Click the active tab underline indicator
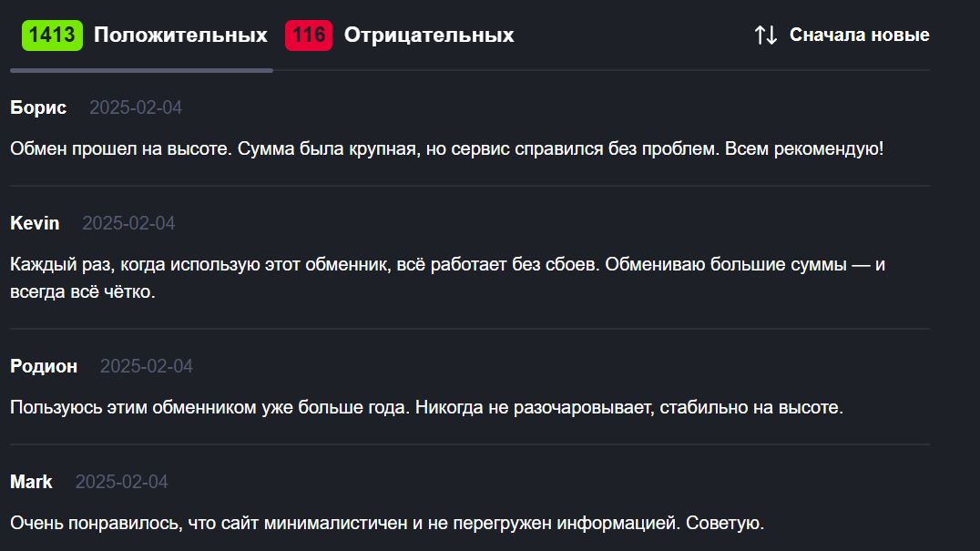This screenshot has width=980, height=551. tap(141, 70)
